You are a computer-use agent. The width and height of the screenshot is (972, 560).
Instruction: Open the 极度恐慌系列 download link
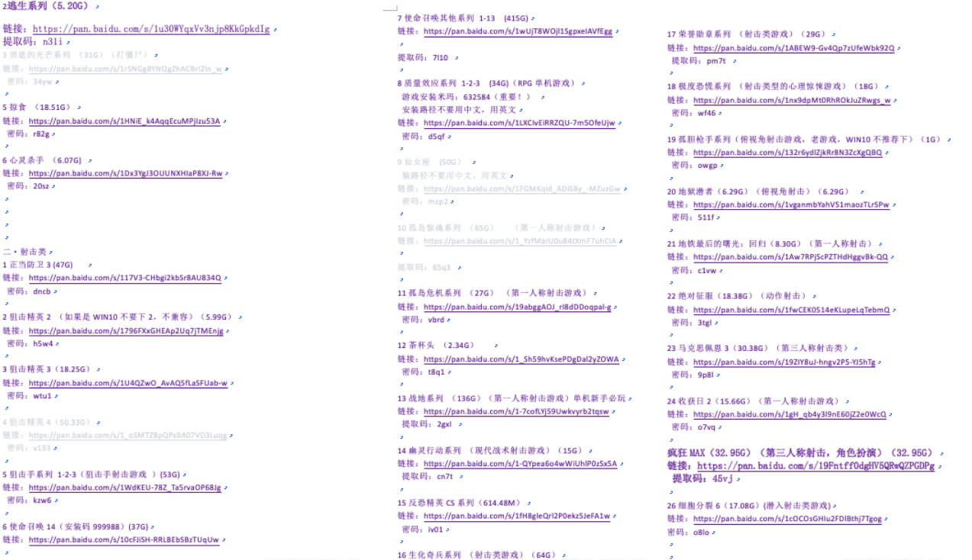792,100
